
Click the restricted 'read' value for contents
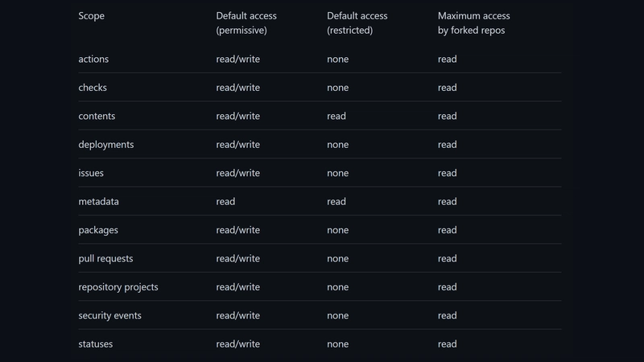coord(336,117)
